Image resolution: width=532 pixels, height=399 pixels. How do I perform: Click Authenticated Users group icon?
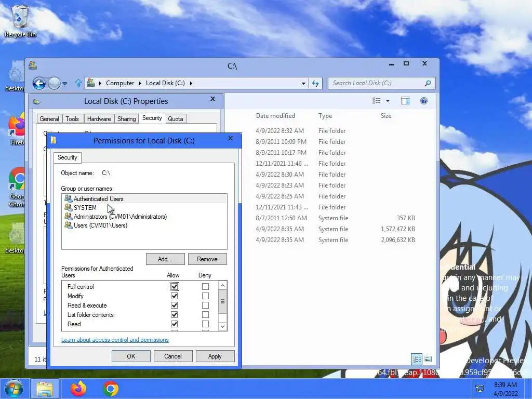[68, 198]
